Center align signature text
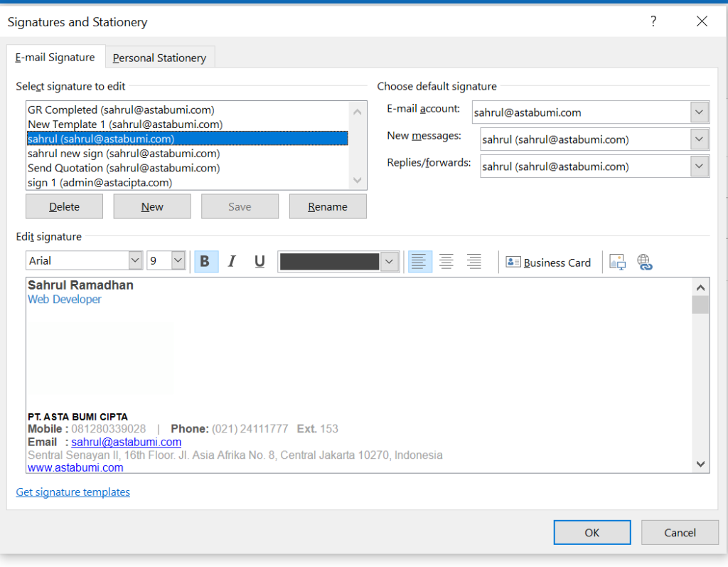Screen dimensions: 728x567 click(x=446, y=262)
